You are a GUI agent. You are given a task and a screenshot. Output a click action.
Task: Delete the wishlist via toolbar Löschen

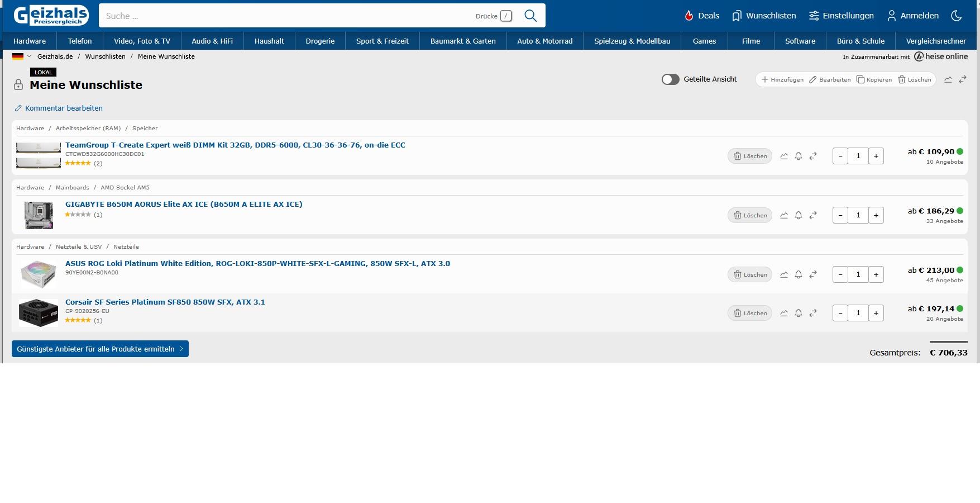pyautogui.click(x=915, y=79)
